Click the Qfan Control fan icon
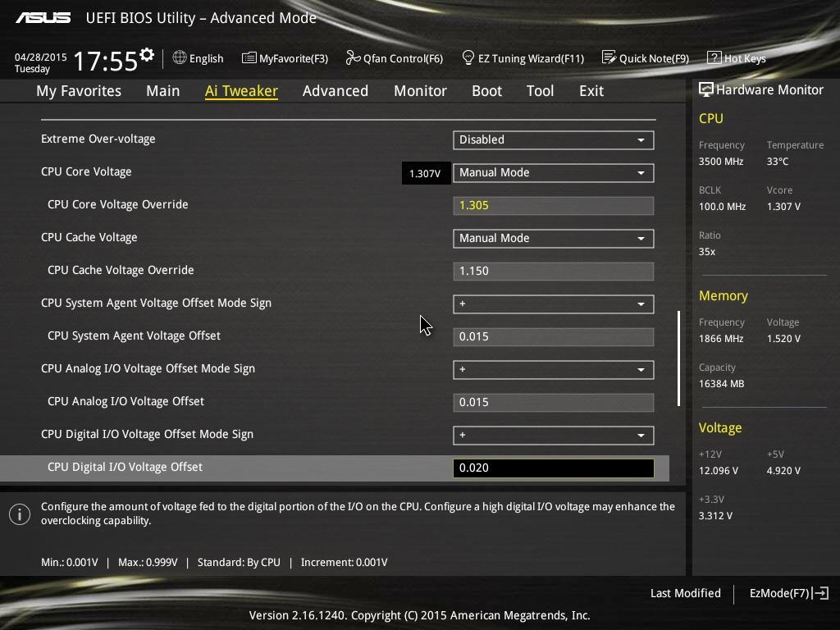The width and height of the screenshot is (840, 630). click(353, 57)
